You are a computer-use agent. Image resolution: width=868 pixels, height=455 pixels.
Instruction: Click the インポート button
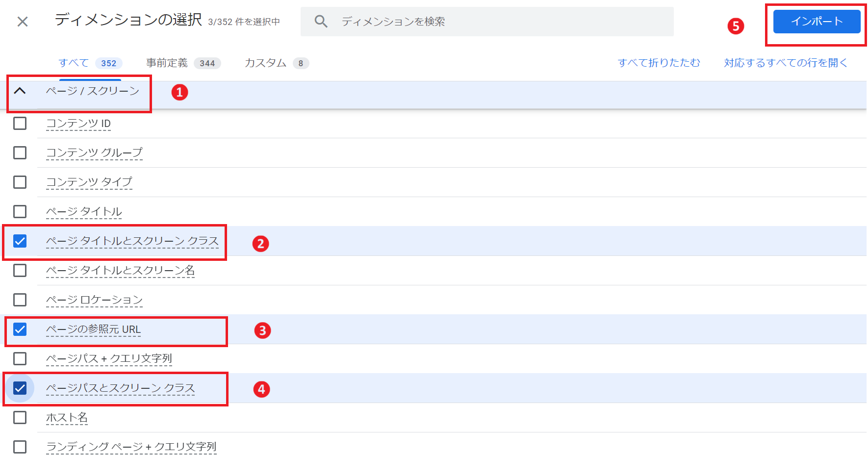(817, 22)
